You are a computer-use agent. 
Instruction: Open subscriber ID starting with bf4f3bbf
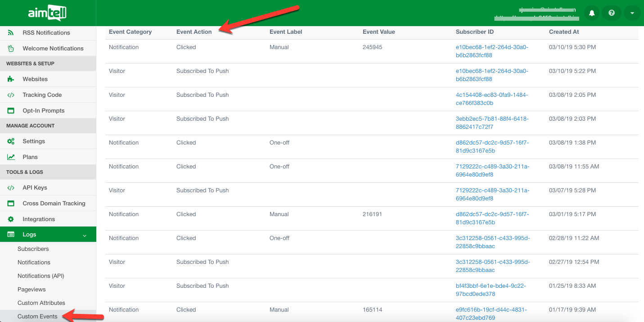(x=491, y=290)
